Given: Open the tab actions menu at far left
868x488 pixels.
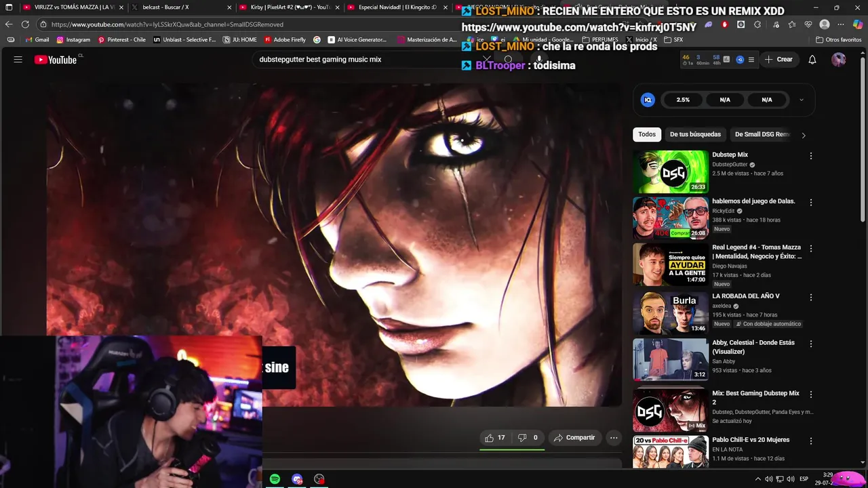Looking at the screenshot, I should [x=9, y=7].
